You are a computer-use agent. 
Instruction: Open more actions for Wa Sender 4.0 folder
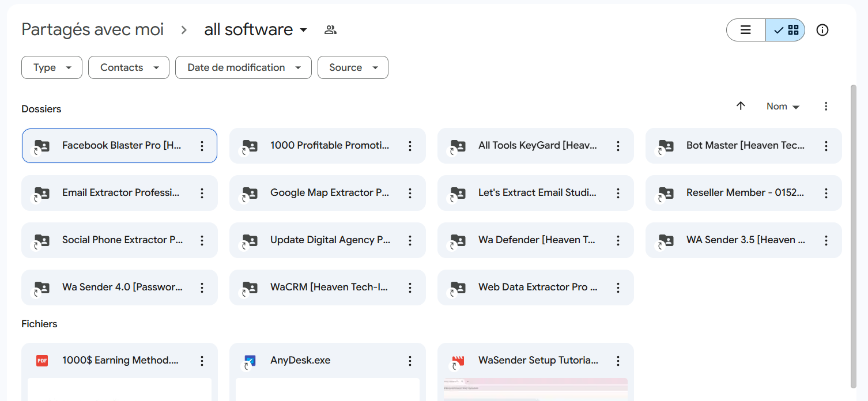[202, 287]
